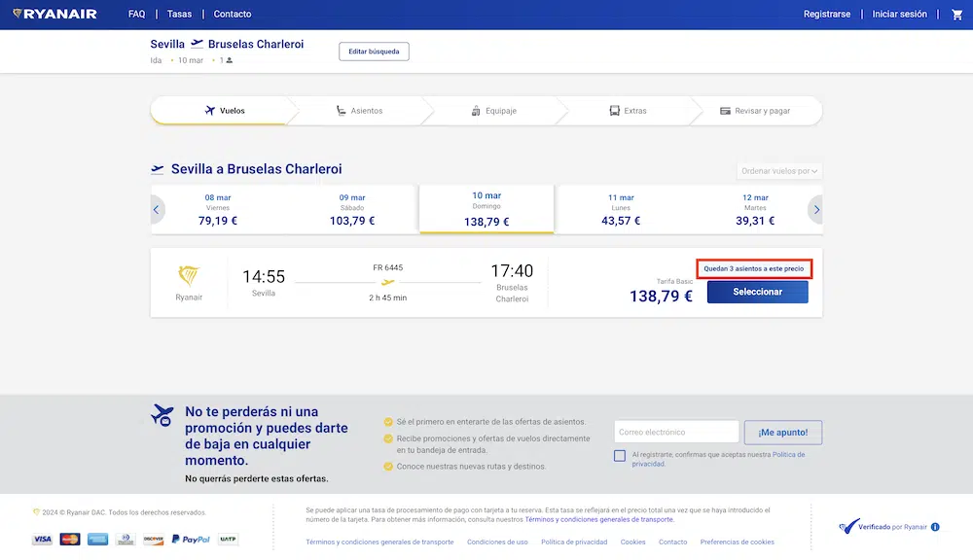Click the Ryanair logo in the header
This screenshot has width=973, height=560.
click(54, 14)
